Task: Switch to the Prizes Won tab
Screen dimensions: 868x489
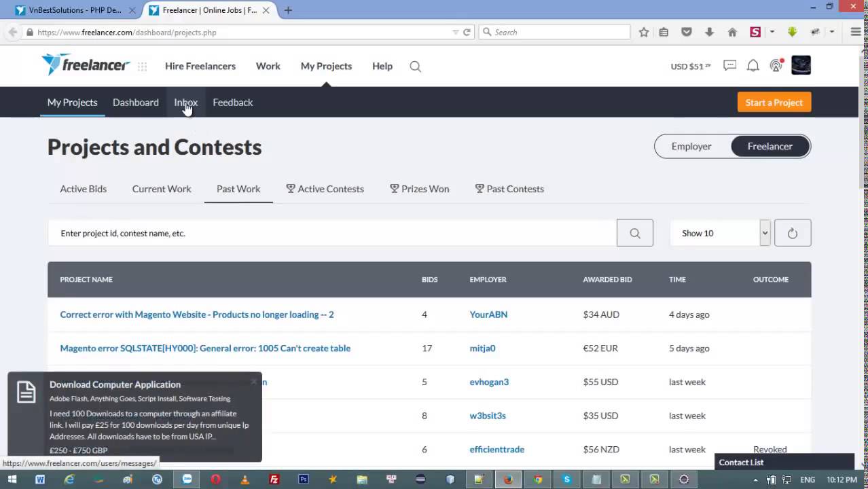Action: click(x=419, y=189)
